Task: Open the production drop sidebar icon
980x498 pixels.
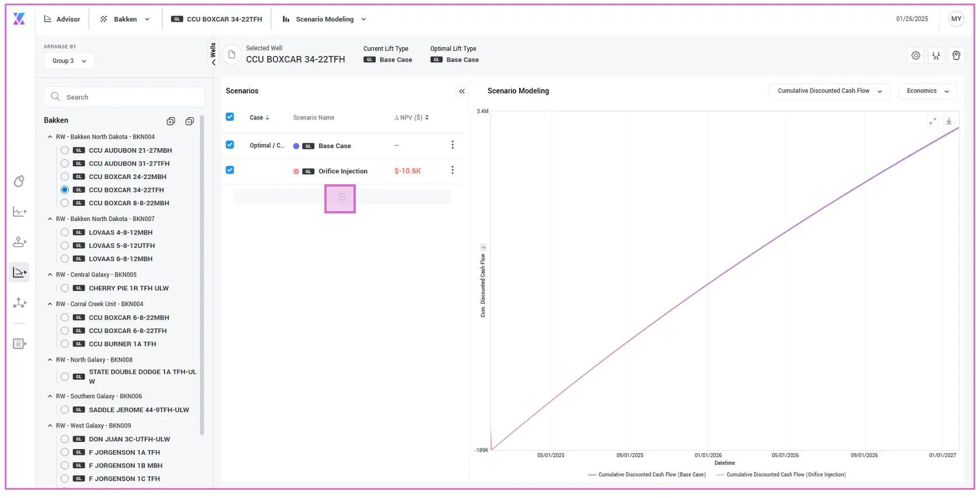Action: [19, 181]
